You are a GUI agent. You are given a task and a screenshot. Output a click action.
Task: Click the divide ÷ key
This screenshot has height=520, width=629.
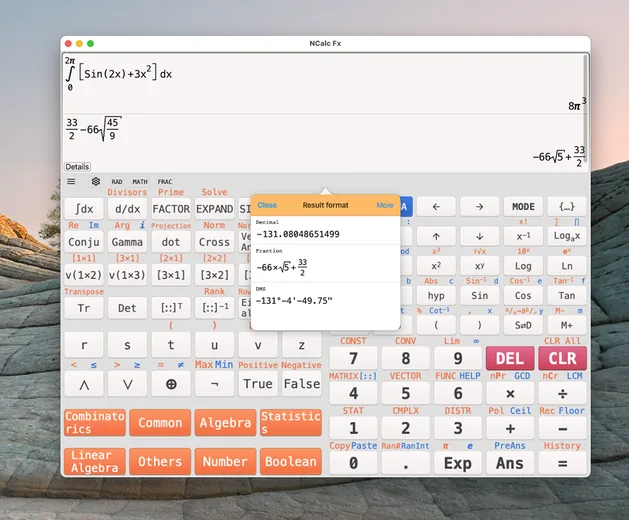pyautogui.click(x=562, y=393)
